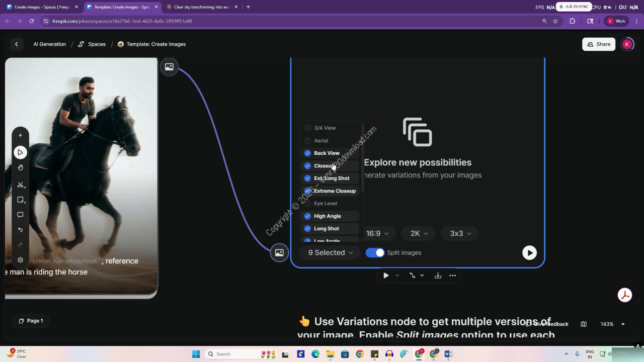Open the 2K resolution dropdown

(419, 233)
